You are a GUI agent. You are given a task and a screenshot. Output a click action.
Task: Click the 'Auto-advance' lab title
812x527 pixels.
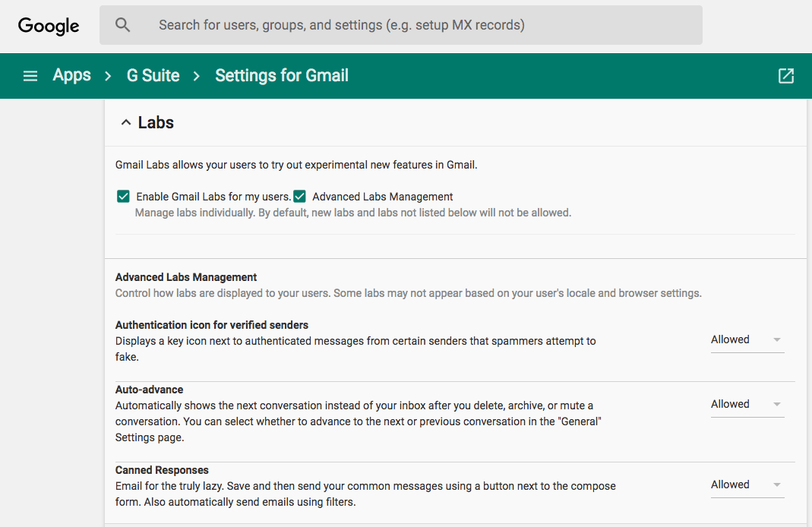click(x=149, y=390)
